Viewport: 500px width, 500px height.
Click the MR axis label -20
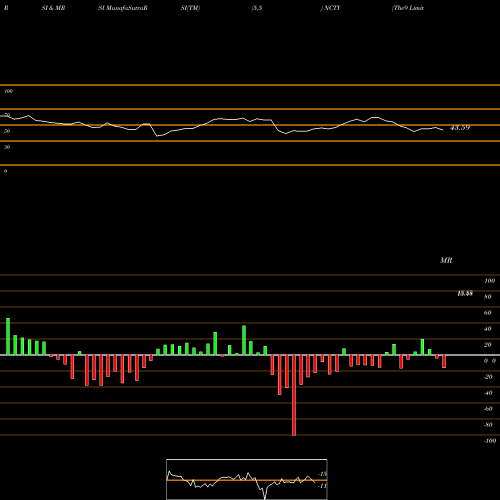click(x=488, y=377)
